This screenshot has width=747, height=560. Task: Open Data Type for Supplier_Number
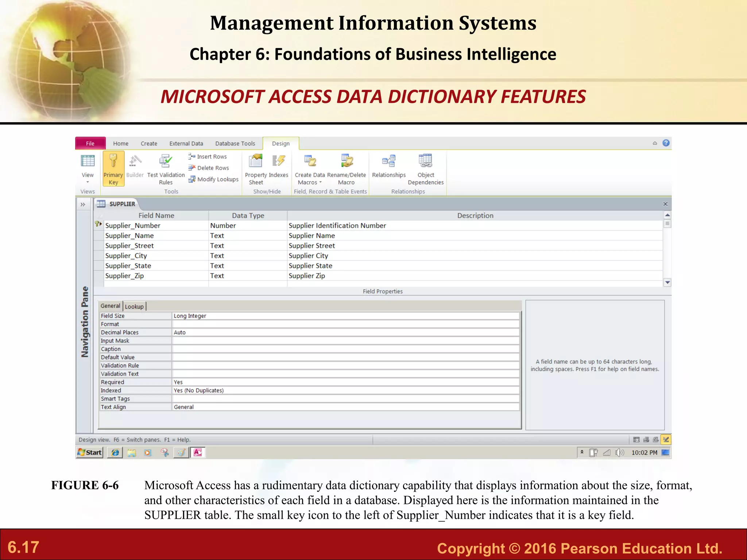tap(248, 226)
